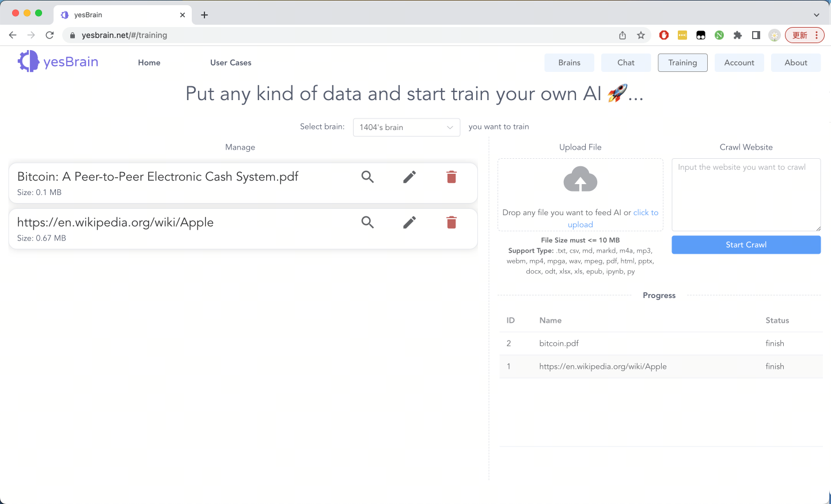Screen dimensions: 831x504
Task: Edit the wikipedia Apple entry with pencil
Action: click(409, 222)
